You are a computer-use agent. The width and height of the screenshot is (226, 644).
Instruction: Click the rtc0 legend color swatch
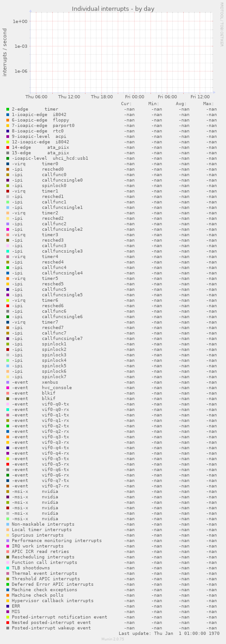[x=8, y=131]
